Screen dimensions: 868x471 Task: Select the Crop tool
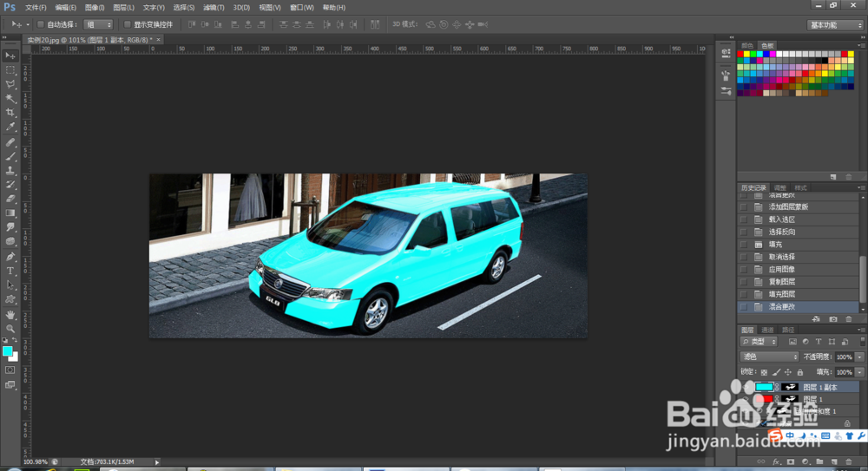click(11, 113)
